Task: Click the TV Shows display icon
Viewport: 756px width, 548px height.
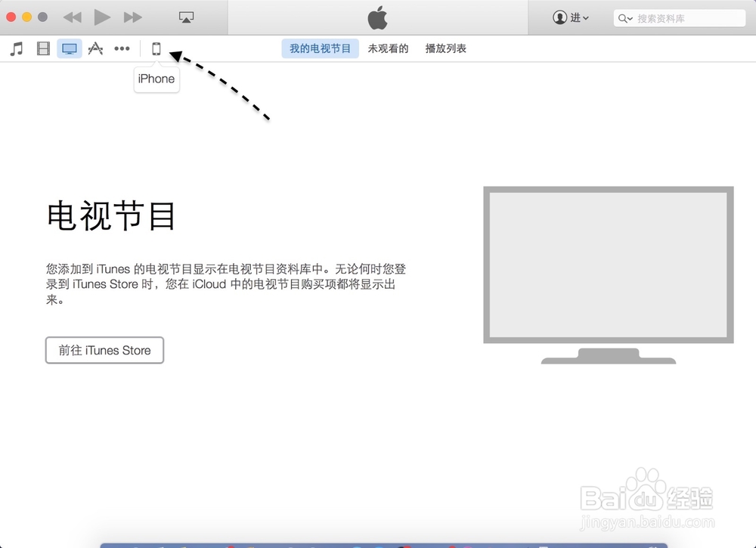Action: pos(69,48)
